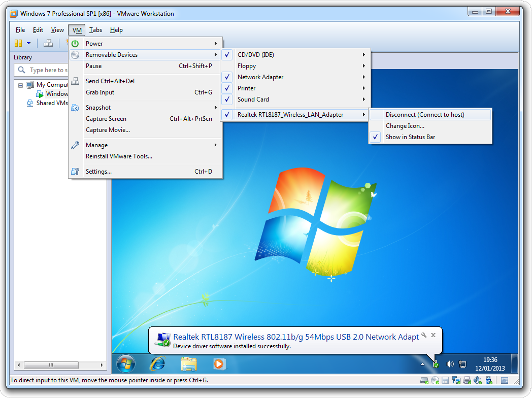Toggle the Sound Card checked device entry
The image size is (532, 398).
[253, 99]
